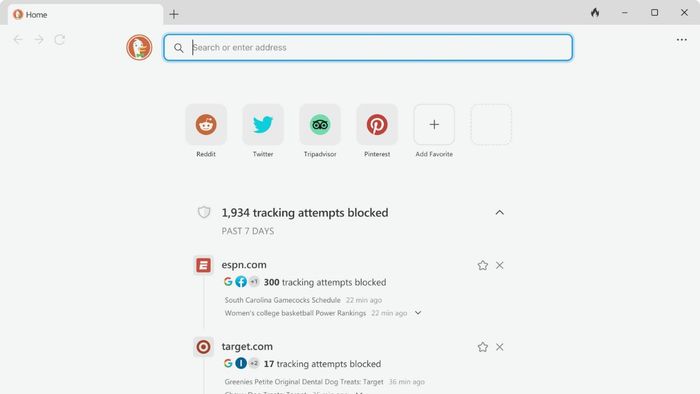700x394 pixels.
Task: Click the reload page icon
Action: point(60,40)
